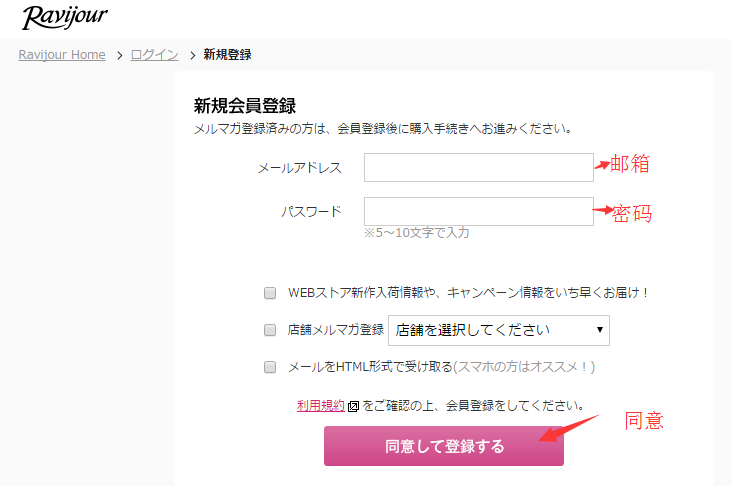Open the 利用規約 terms link
Image resolution: width=732 pixels, height=486 pixels.
pos(321,405)
